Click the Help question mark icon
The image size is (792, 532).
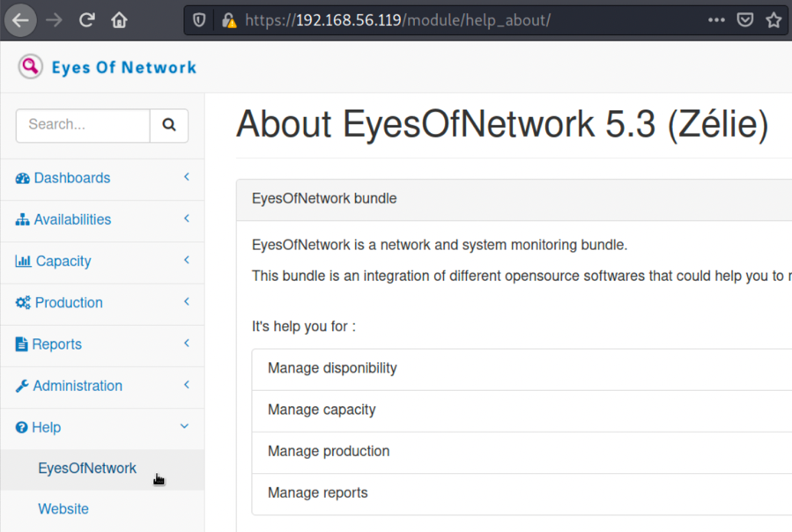[x=21, y=427]
